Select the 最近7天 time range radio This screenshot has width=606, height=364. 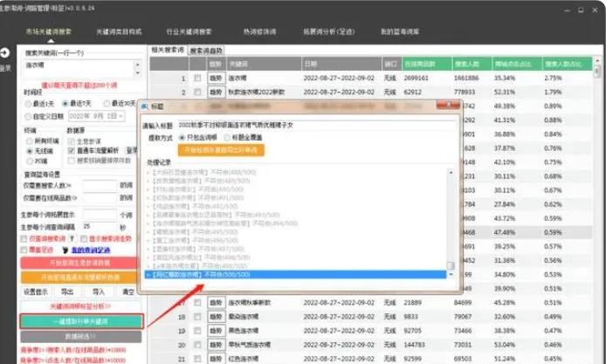tap(65, 104)
